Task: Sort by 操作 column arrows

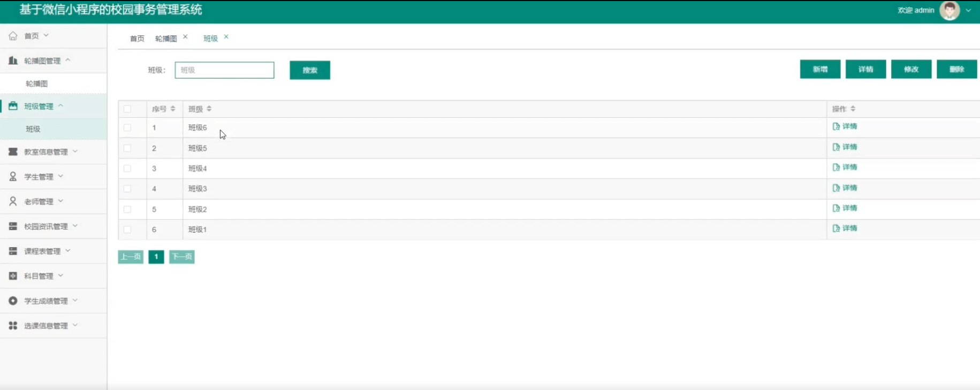Action: 853,109
